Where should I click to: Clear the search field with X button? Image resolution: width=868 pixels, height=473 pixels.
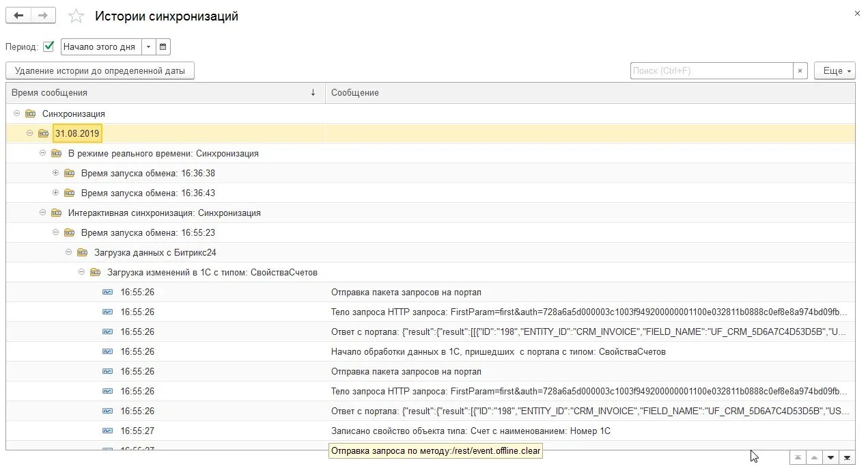800,71
